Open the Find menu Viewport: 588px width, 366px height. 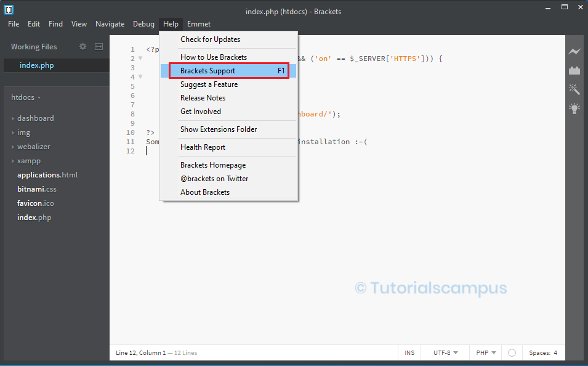55,24
